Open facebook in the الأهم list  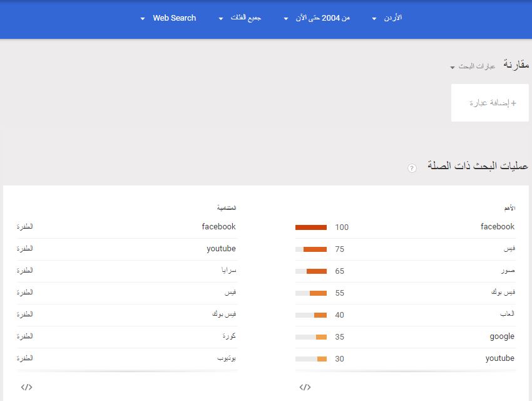click(x=498, y=226)
